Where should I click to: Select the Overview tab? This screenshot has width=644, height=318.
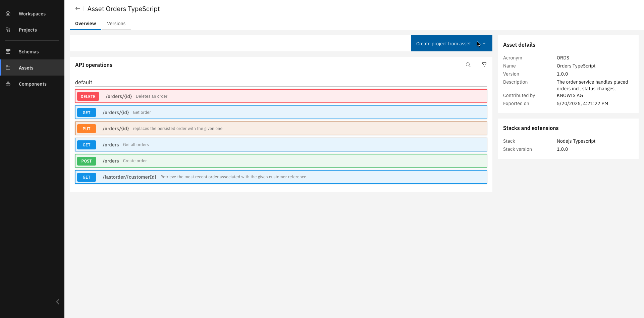[86, 24]
